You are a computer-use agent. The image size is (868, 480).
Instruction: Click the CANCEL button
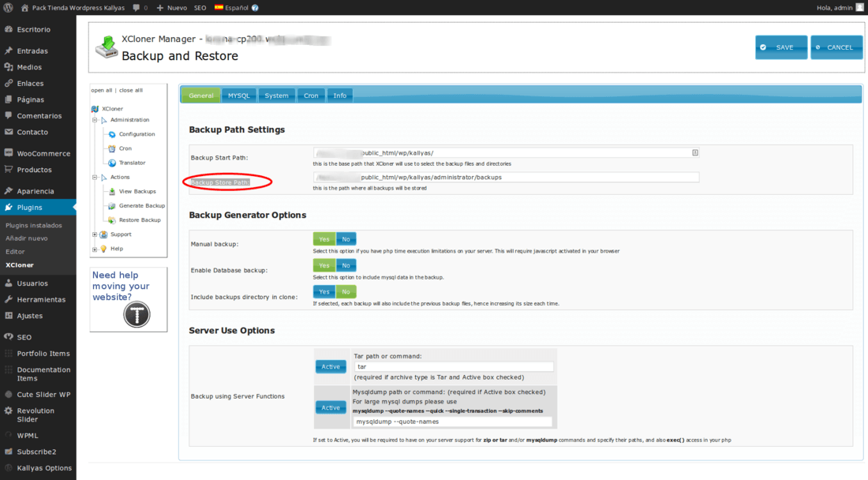tap(836, 47)
